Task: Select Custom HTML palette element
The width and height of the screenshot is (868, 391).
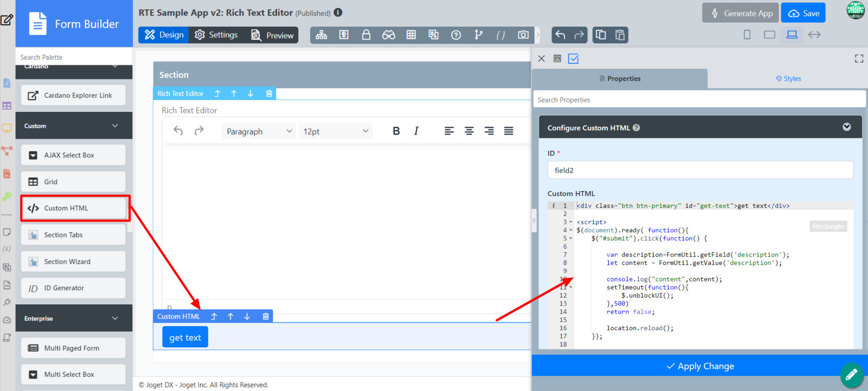Action: point(73,208)
